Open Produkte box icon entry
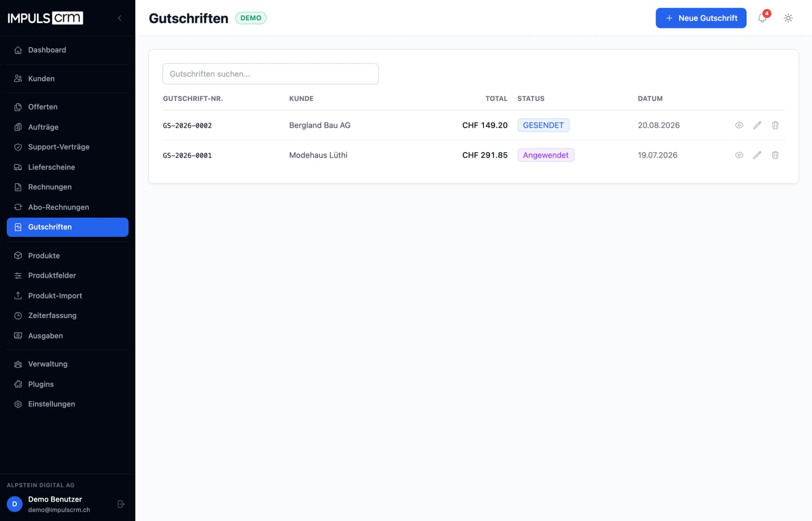This screenshot has width=812, height=521. [x=68, y=255]
